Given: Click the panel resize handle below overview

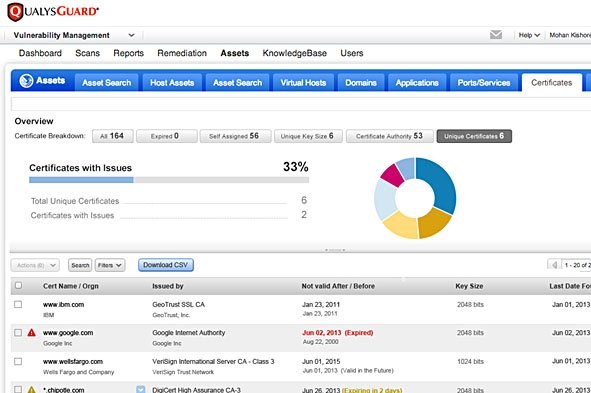Looking at the screenshot, I should 335,250.
